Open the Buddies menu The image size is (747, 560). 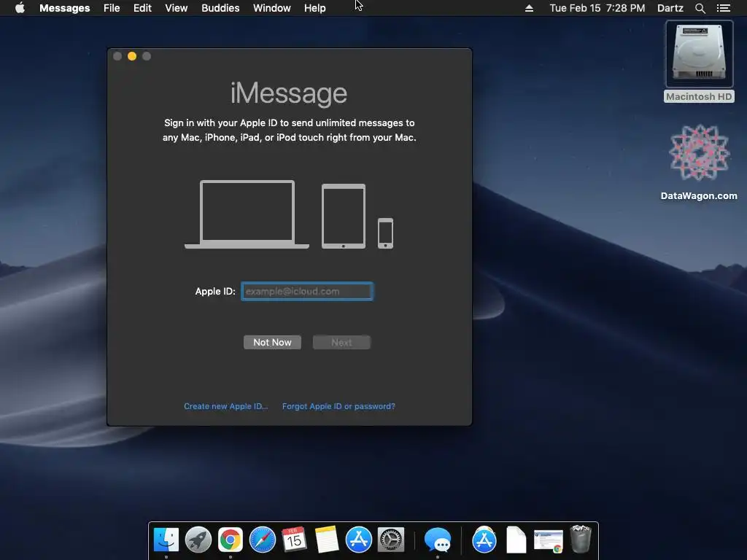[x=220, y=8]
